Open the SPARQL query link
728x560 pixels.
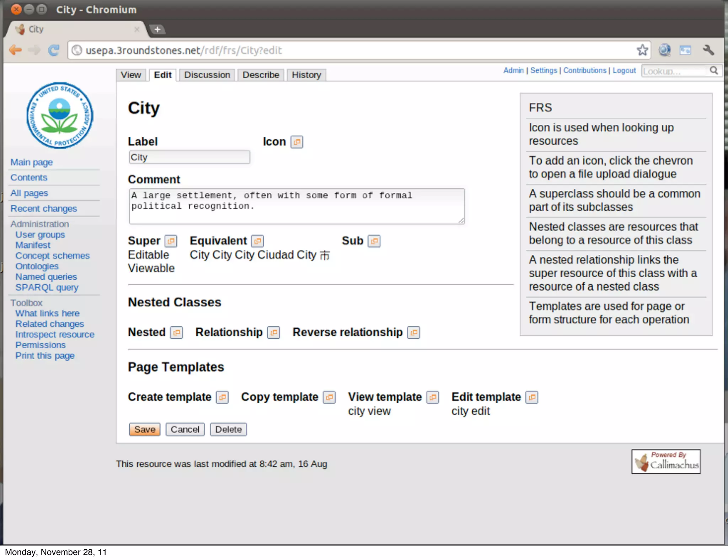(x=47, y=287)
